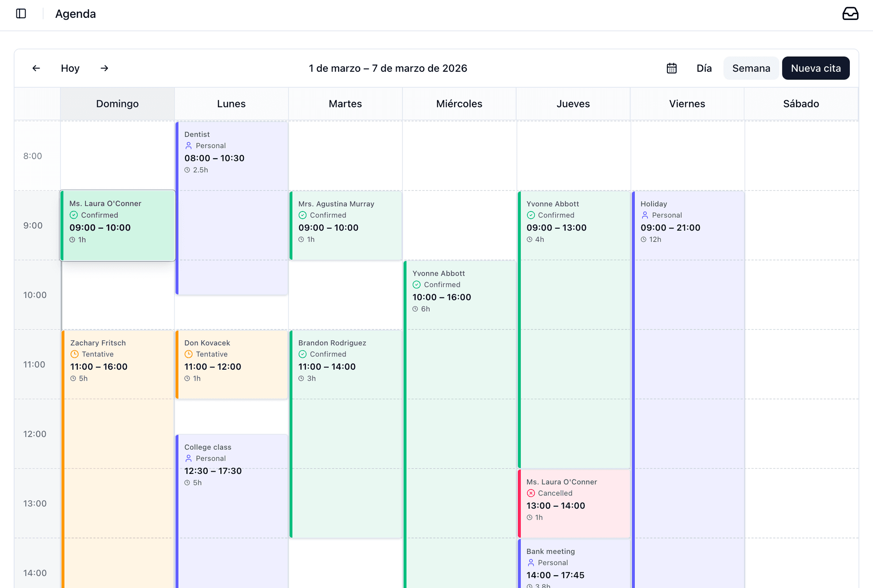Click the right arrow to view next week

click(x=104, y=68)
